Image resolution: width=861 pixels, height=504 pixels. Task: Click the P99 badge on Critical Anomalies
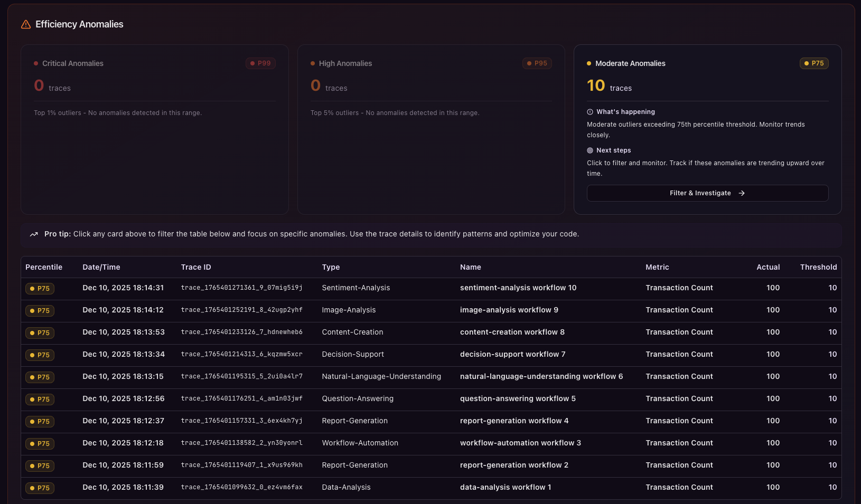tap(260, 63)
